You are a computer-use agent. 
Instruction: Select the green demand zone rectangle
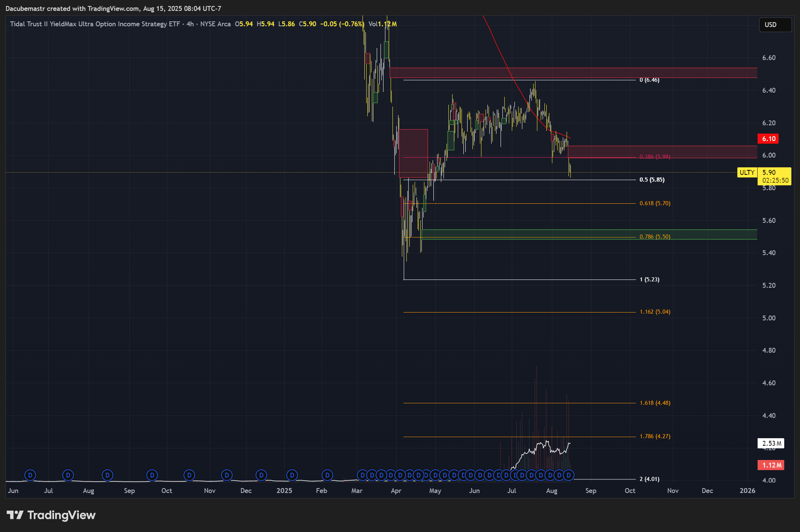point(589,234)
